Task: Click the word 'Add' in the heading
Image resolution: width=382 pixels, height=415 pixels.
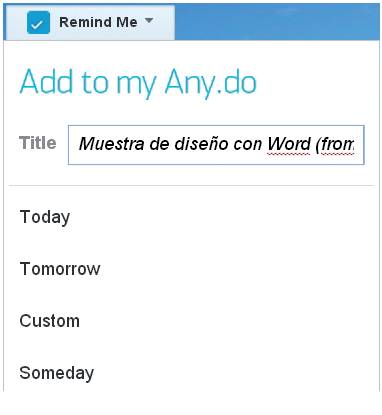Action: coord(46,81)
